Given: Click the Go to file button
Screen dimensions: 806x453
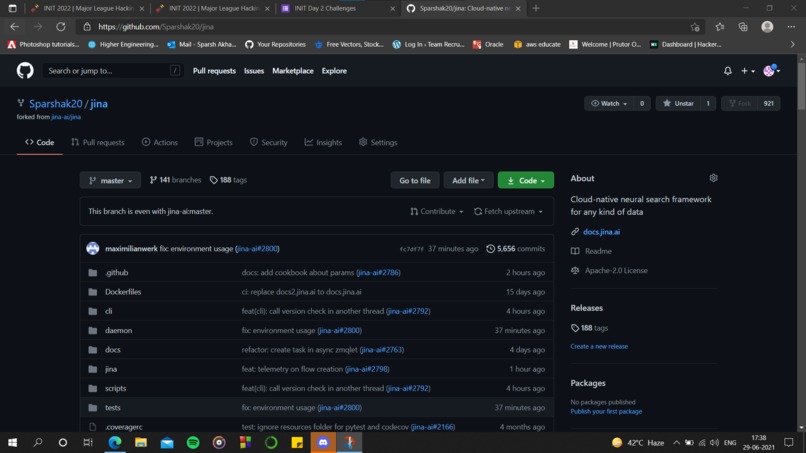Looking at the screenshot, I should coord(415,180).
